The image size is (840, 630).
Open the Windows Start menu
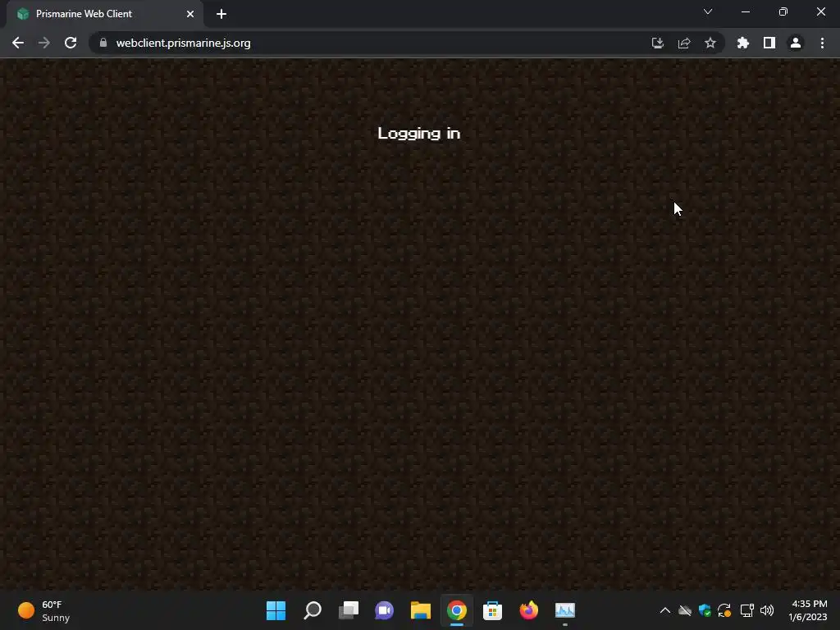276,610
